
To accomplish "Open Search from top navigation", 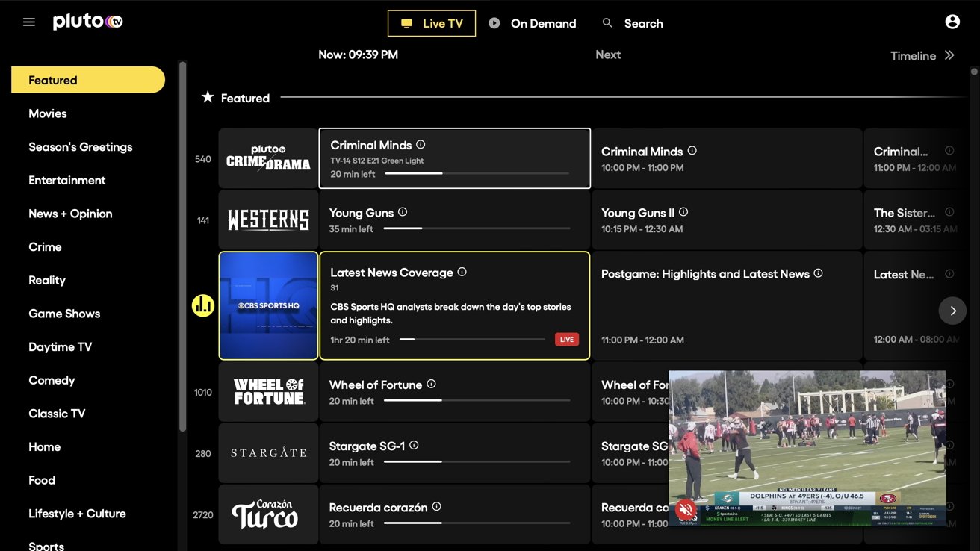I will (633, 23).
